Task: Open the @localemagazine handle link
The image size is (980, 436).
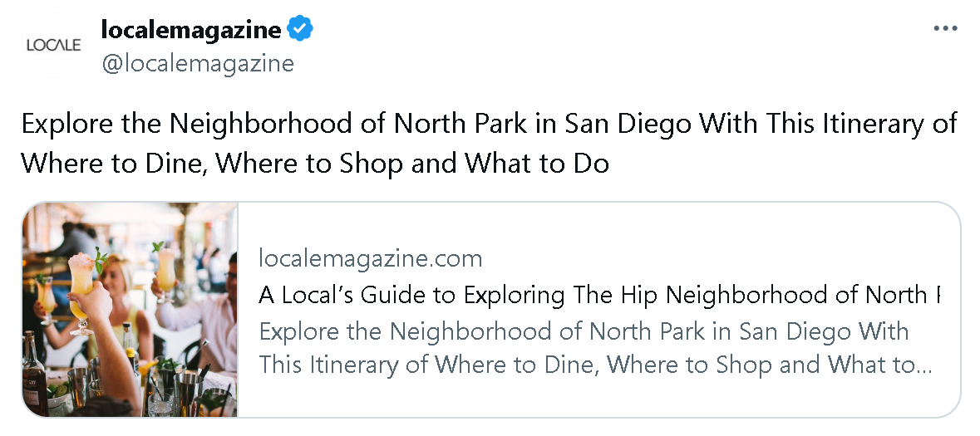Action: point(198,63)
